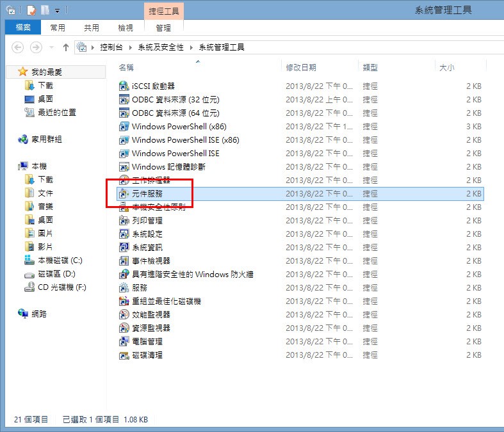Select the ODBC 資料來源 (64 位元) icon

click(x=124, y=113)
